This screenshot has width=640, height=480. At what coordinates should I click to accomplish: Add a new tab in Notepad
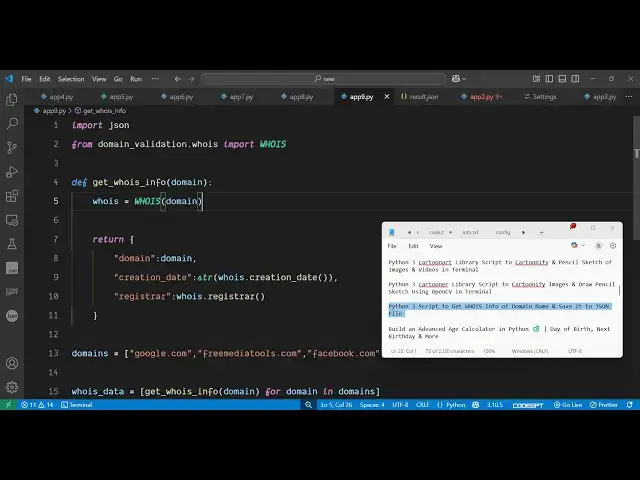click(x=541, y=232)
